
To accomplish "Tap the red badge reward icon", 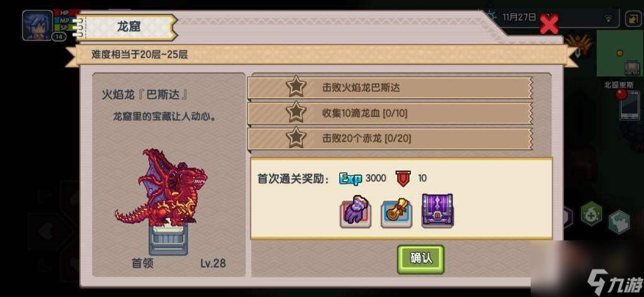I will point(403,178).
